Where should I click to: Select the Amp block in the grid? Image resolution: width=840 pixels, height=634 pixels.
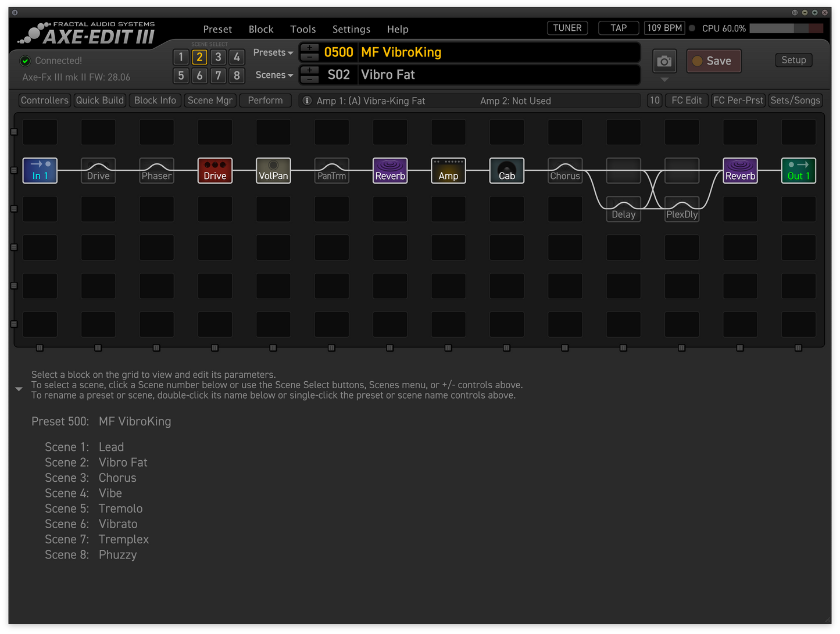click(448, 170)
